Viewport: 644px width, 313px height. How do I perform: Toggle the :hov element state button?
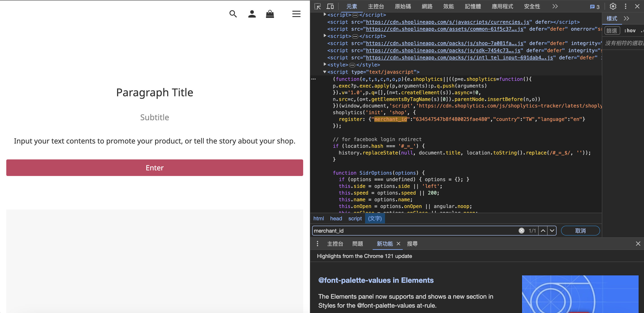click(x=629, y=31)
